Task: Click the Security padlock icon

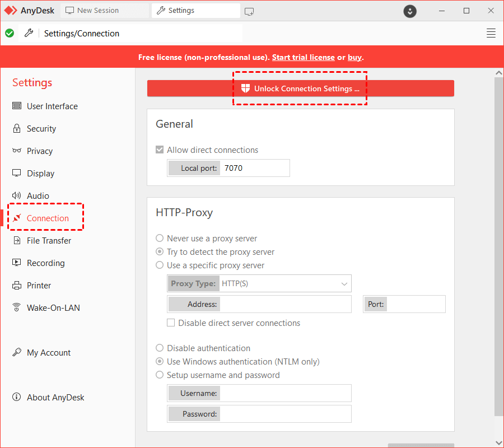Action: pyautogui.click(x=17, y=128)
